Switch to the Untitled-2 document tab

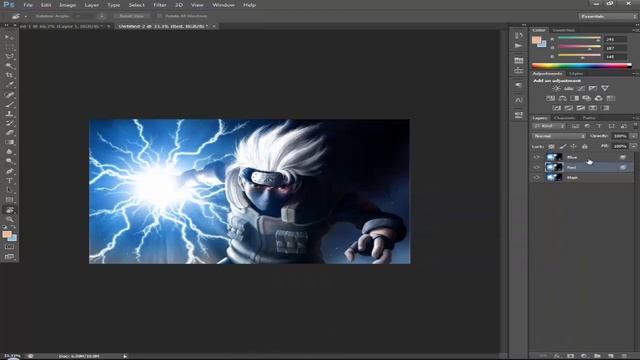point(163,26)
